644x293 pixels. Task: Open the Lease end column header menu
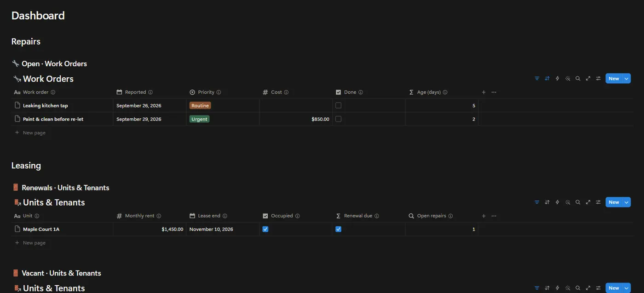pyautogui.click(x=223, y=216)
